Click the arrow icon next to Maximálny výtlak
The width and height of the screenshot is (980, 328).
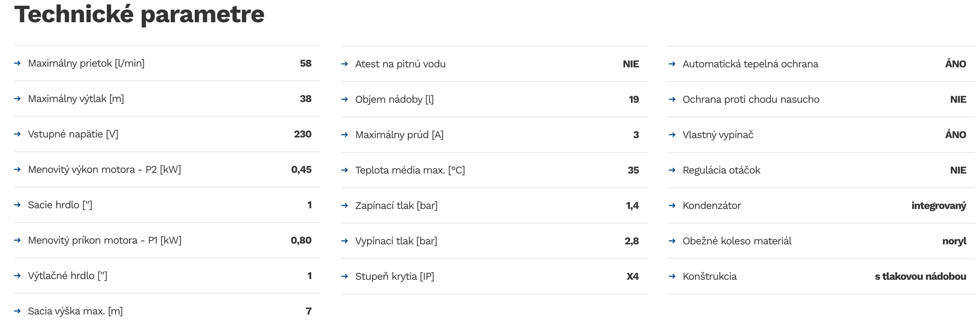point(17,99)
